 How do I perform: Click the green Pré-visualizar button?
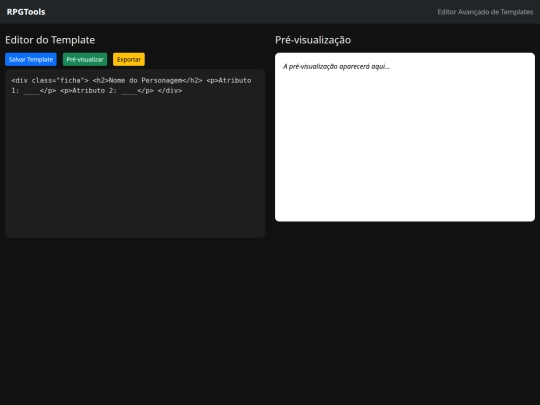pos(85,59)
